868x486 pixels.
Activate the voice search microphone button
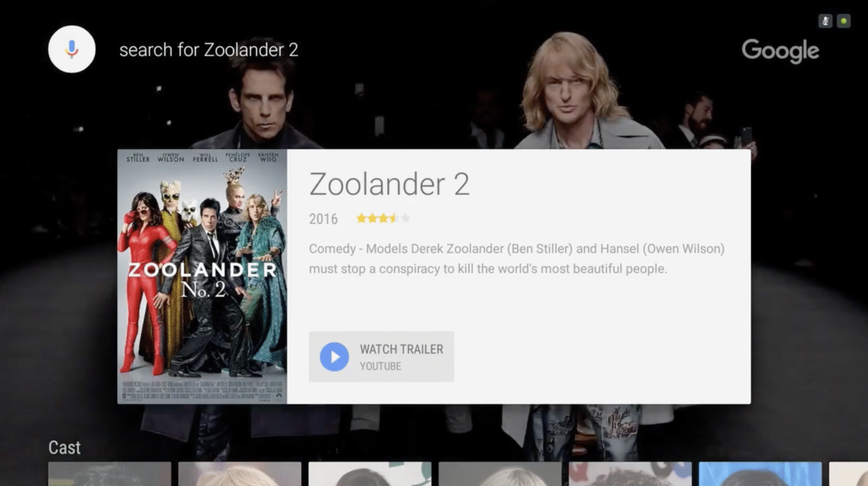click(72, 49)
